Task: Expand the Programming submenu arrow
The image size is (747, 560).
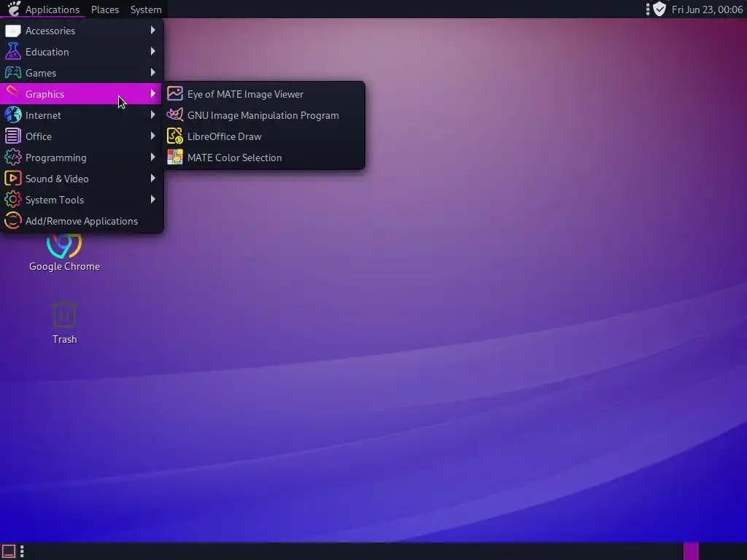Action: [153, 157]
